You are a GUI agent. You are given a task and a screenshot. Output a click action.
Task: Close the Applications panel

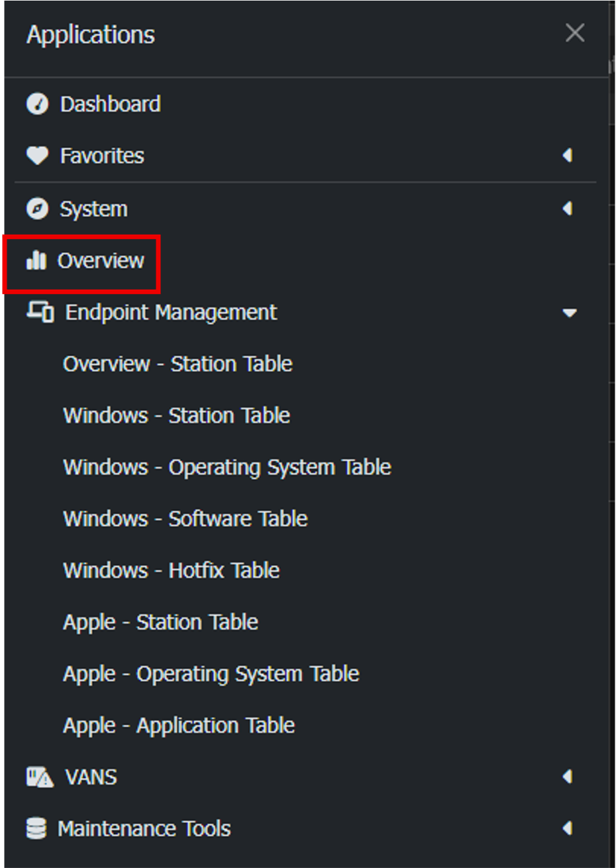[x=575, y=33]
